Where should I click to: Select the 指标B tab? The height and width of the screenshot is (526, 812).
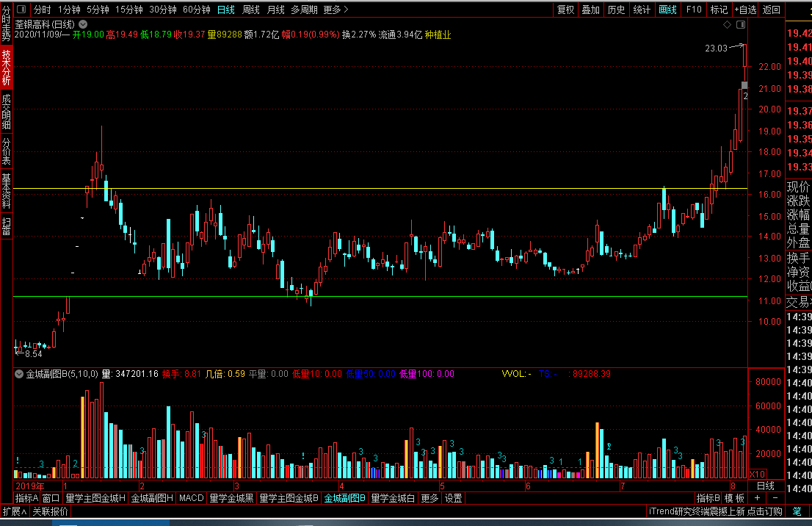point(708,499)
